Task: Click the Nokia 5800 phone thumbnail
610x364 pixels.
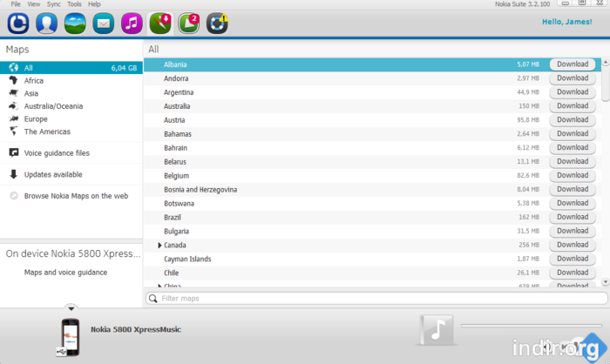Action: (71, 337)
